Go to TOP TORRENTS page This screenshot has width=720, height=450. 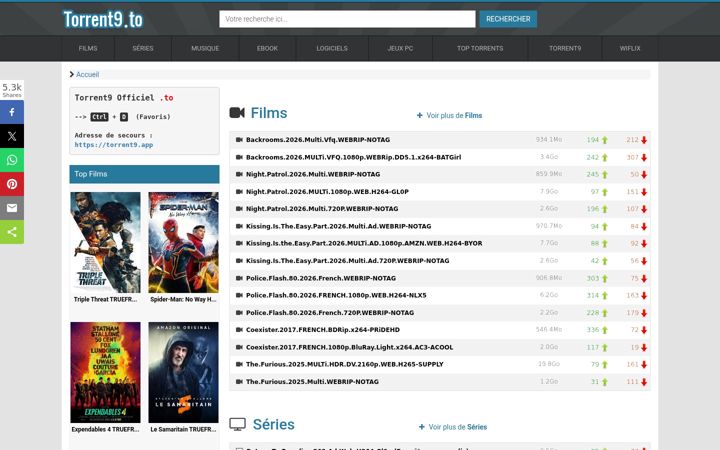(480, 48)
